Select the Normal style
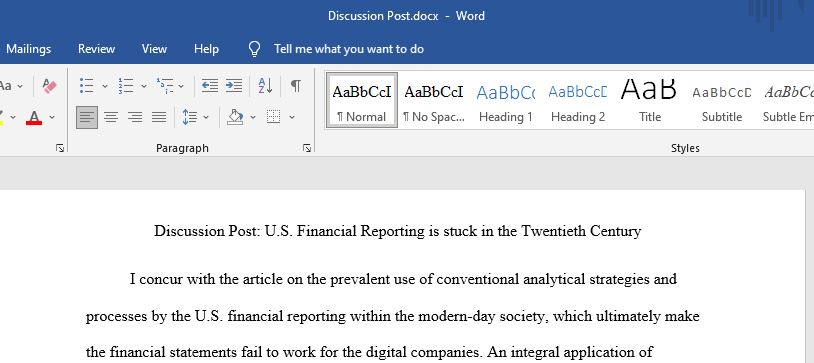 point(362,100)
